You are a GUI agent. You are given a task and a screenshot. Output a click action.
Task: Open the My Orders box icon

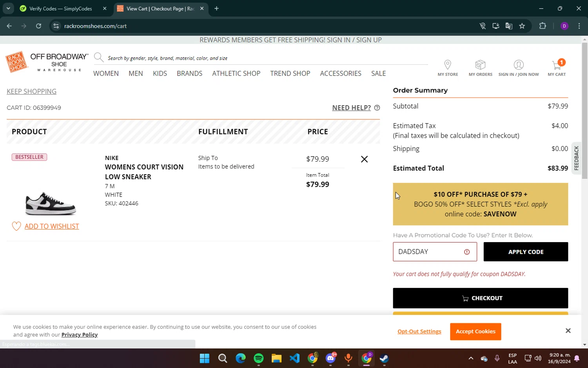[480, 64]
